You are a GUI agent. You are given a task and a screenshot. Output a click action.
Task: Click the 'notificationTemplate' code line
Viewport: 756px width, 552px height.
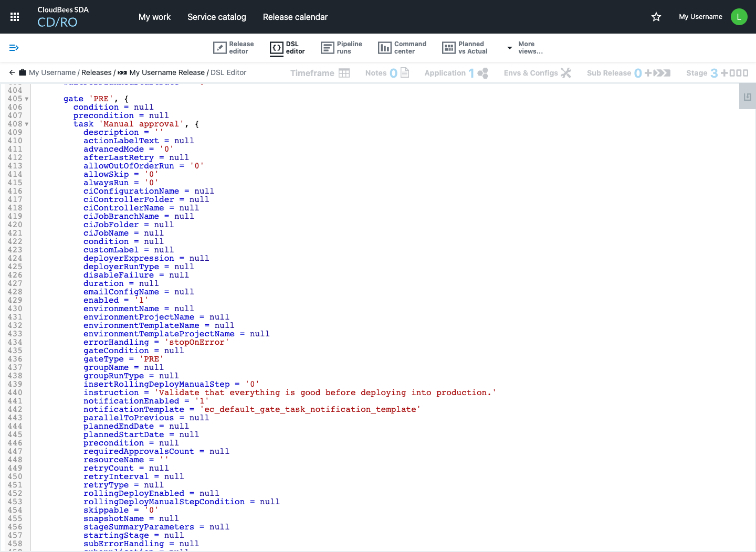click(x=252, y=409)
